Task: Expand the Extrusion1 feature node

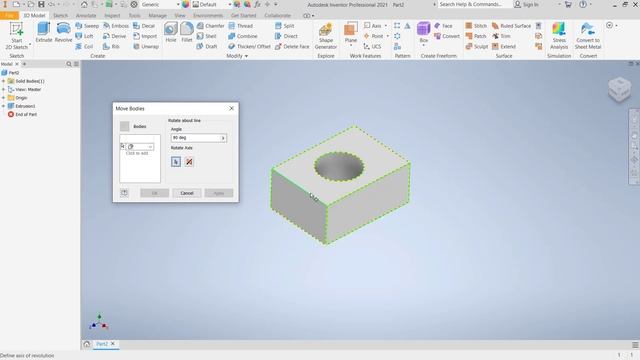Action: tap(4, 106)
